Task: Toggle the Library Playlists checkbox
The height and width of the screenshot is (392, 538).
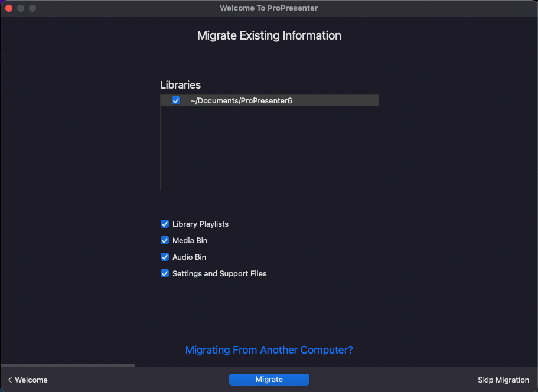Action: 165,224
